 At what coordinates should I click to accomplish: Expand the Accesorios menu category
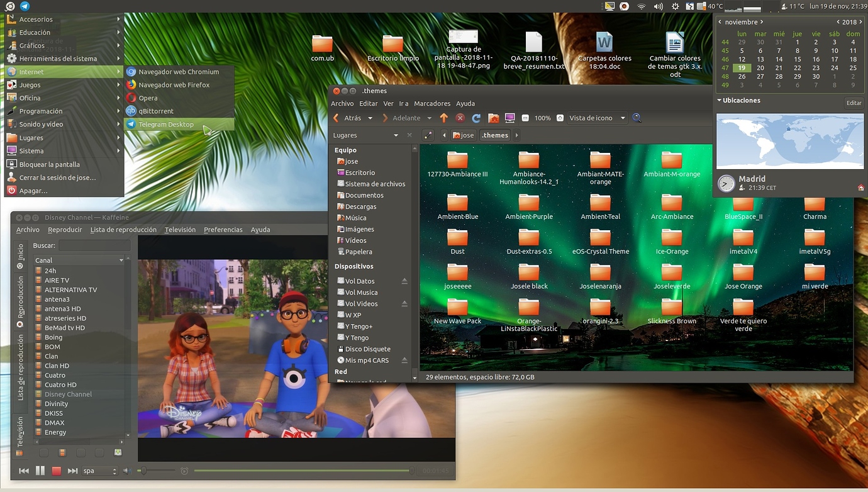[64, 19]
